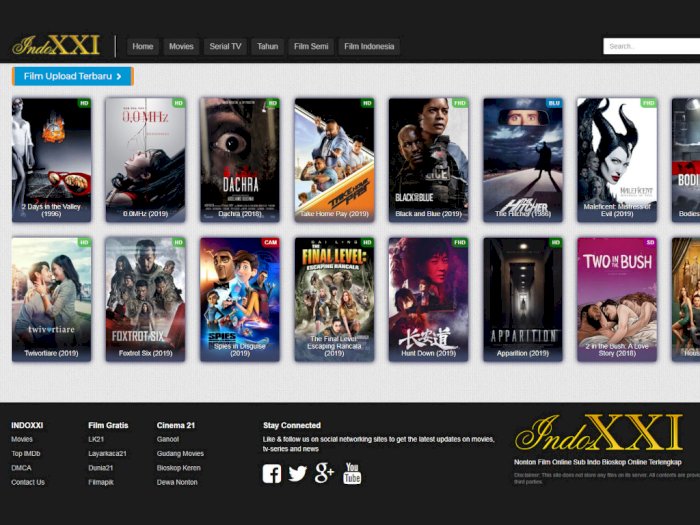
Task: Click Nonton Film Online Sub Indo tagline
Action: click(598, 462)
